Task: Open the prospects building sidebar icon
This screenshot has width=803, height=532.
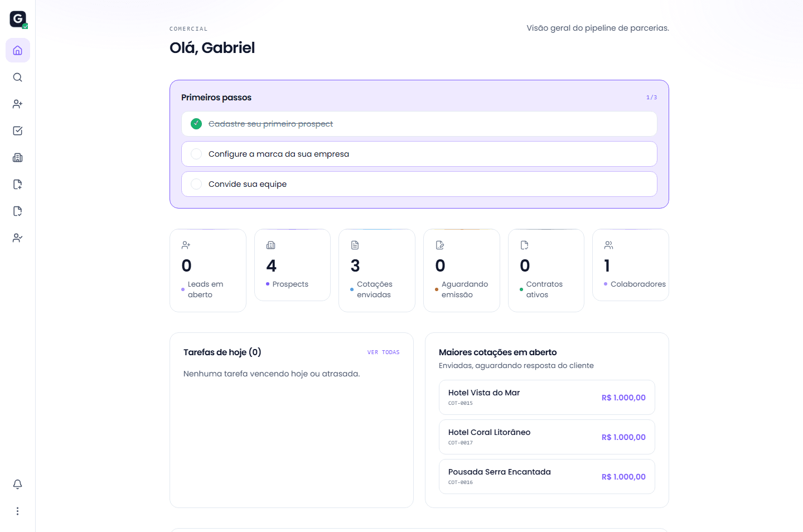Action: [x=18, y=158]
